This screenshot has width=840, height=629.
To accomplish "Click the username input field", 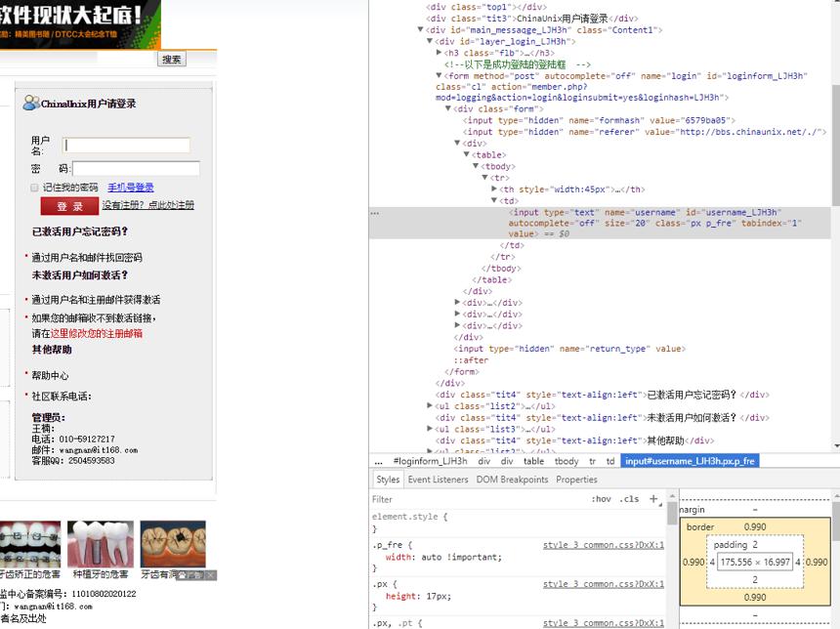I will [x=126, y=146].
